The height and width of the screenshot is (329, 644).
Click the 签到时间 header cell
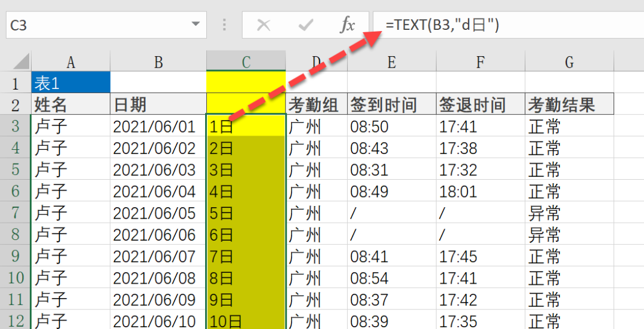[x=392, y=104]
